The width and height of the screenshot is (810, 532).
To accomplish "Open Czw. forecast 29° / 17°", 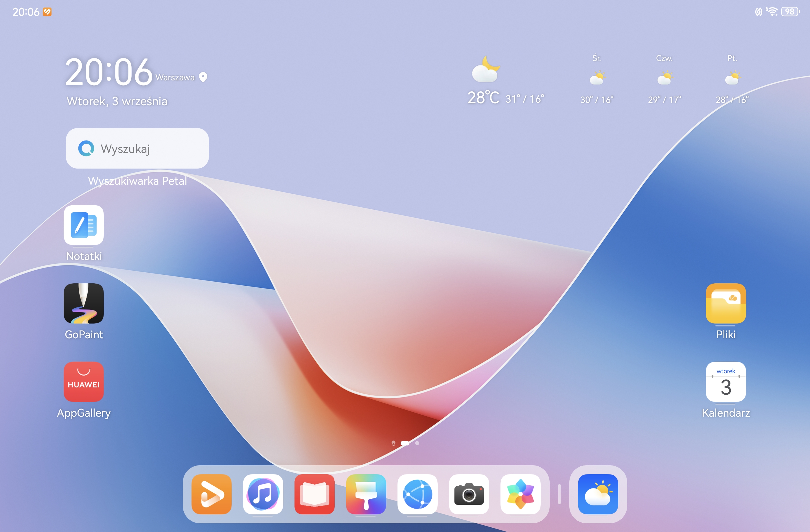I will point(664,79).
